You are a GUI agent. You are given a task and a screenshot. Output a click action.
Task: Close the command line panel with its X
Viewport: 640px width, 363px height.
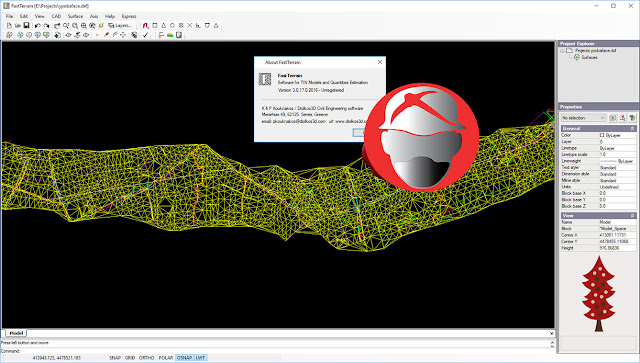click(551, 333)
